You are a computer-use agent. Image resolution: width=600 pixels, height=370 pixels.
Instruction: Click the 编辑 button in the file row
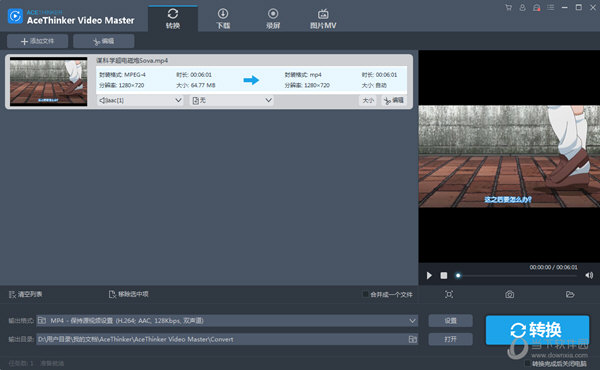pos(394,100)
